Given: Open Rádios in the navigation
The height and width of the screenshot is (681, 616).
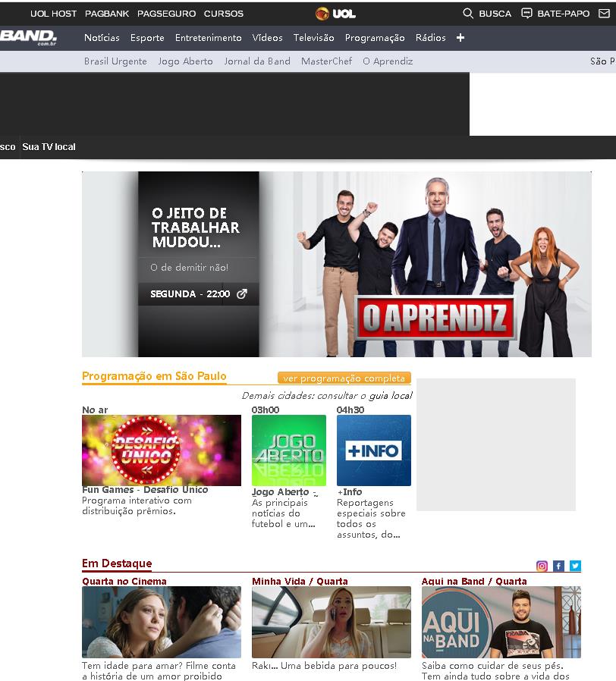Looking at the screenshot, I should (x=430, y=38).
